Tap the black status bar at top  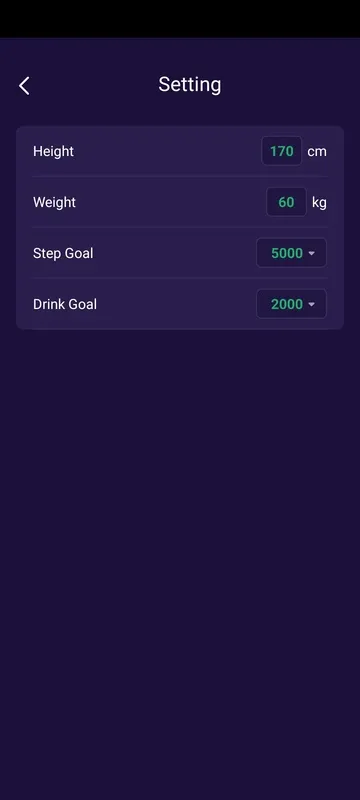180,18
